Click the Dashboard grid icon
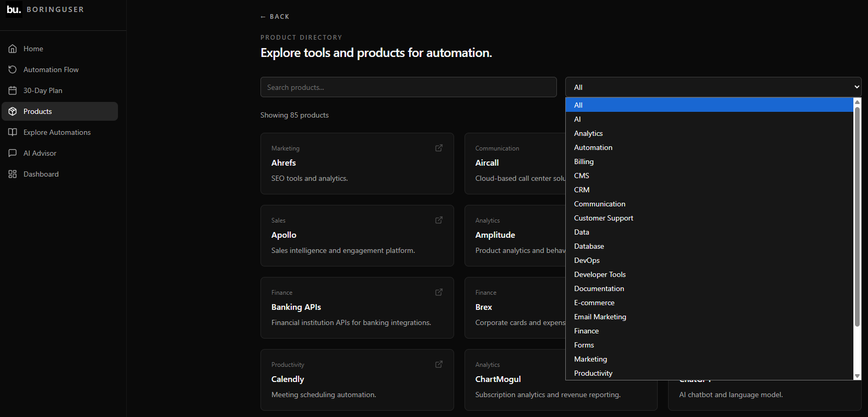868x417 pixels. coord(13,174)
